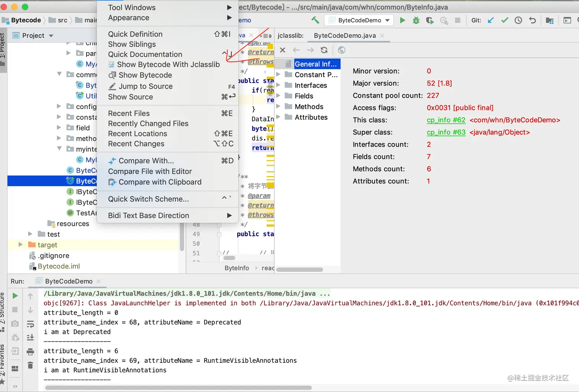Expand Methods node in jclasslib tree

tap(278, 106)
